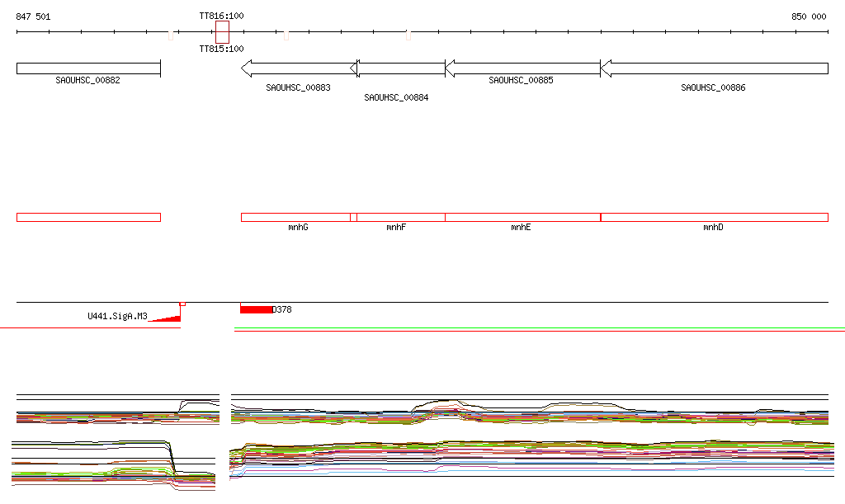This screenshot has height=504, width=845.
Task: Click the small red square above the U441 wedge
Action: coord(182,304)
